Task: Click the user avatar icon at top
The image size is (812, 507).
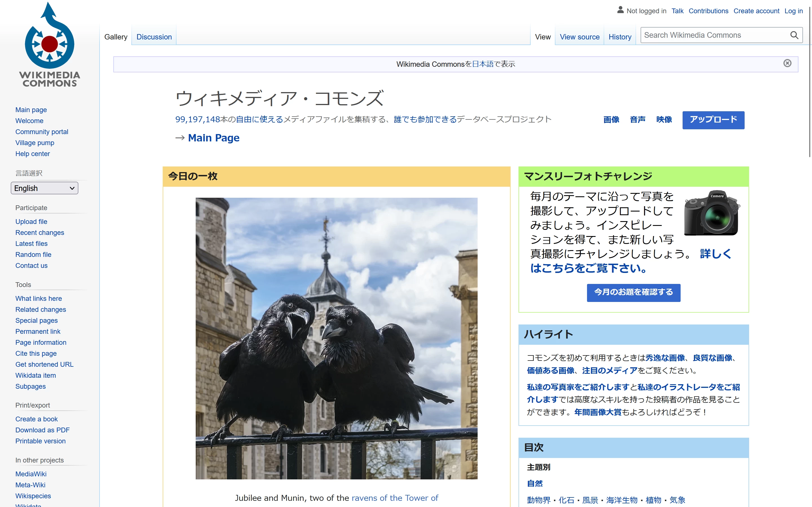Action: (x=620, y=10)
